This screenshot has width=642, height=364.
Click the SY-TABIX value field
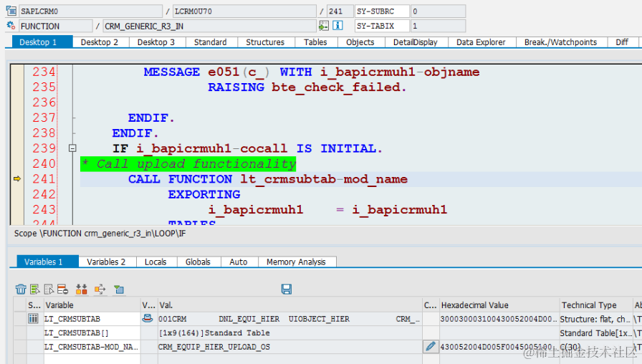coord(438,26)
